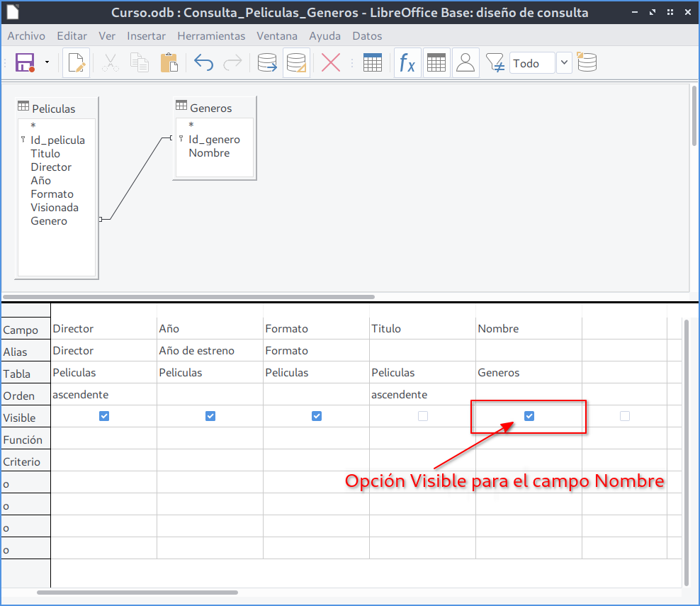Open the Todo limit dropdown
Viewport: 700px width, 606px height.
[x=564, y=63]
